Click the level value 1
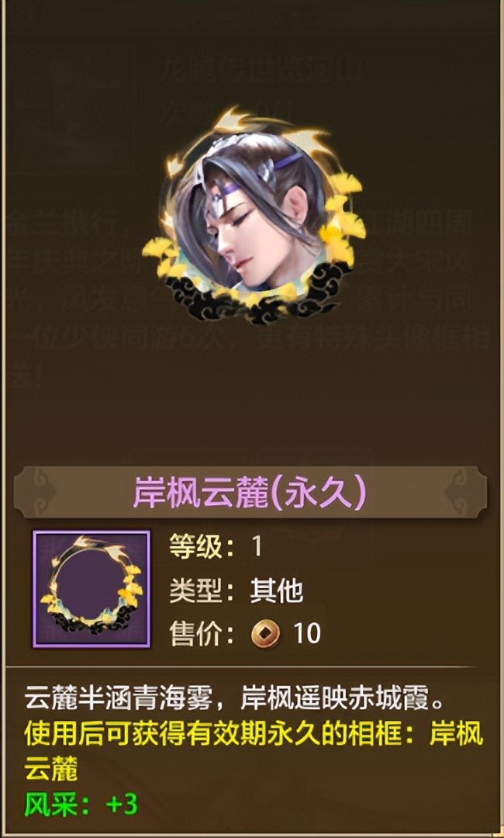This screenshot has height=838, width=504. coord(257,547)
